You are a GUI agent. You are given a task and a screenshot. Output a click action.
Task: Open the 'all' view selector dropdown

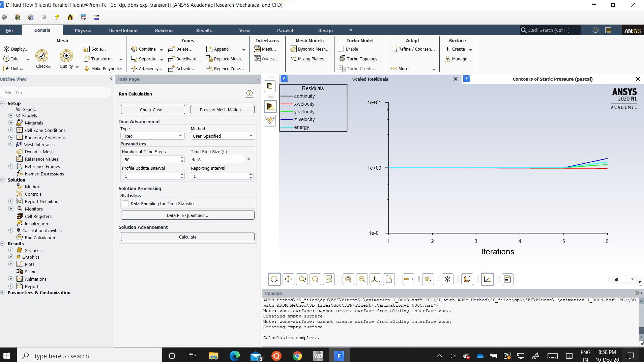coord(624,279)
